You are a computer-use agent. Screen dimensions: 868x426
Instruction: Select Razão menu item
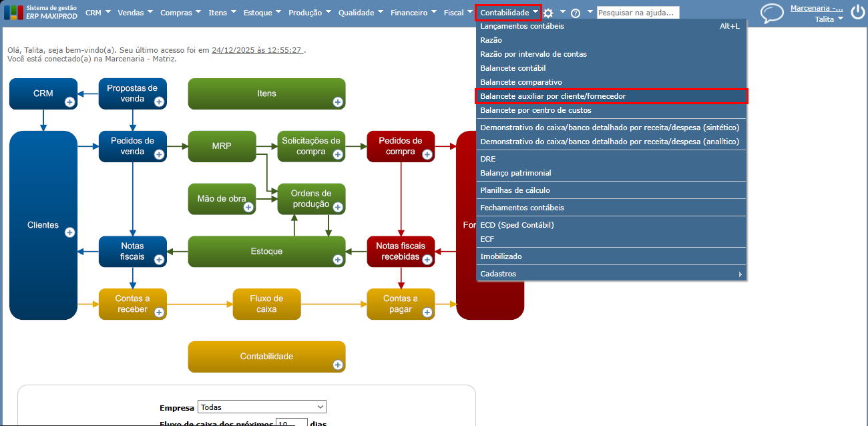coord(611,40)
